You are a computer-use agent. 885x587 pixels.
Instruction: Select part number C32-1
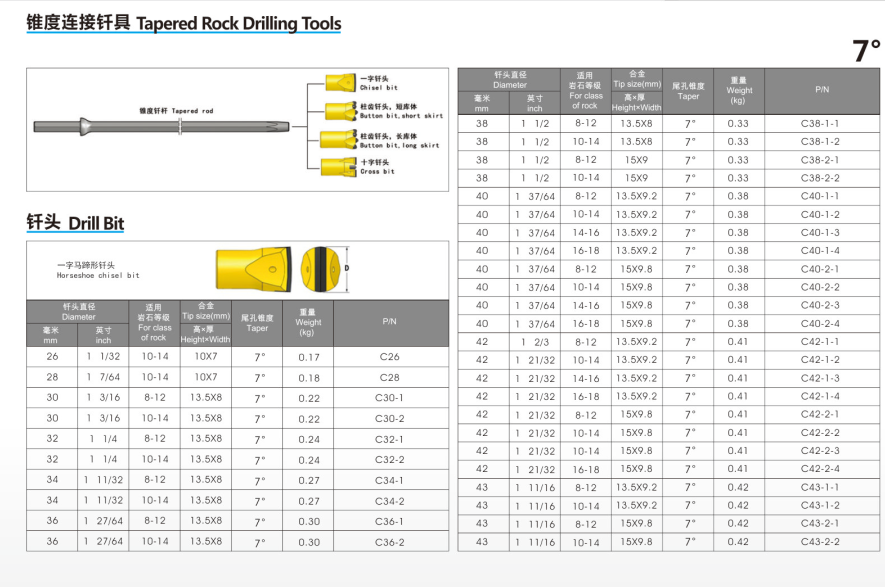pyautogui.click(x=389, y=439)
